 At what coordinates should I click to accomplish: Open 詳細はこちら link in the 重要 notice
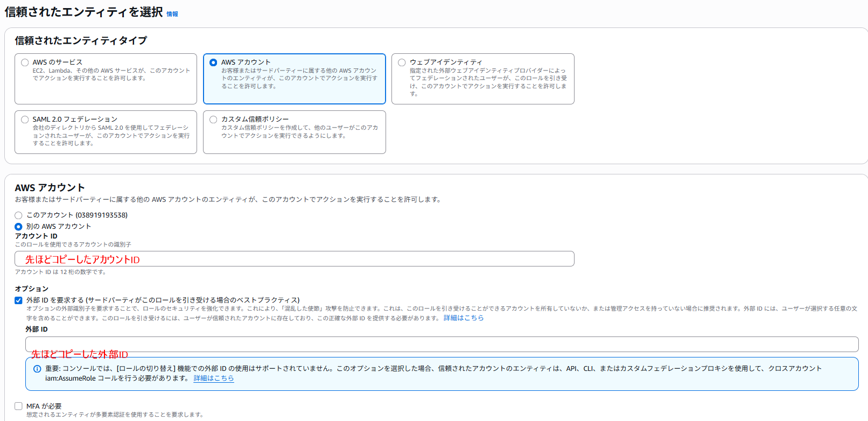214,378
